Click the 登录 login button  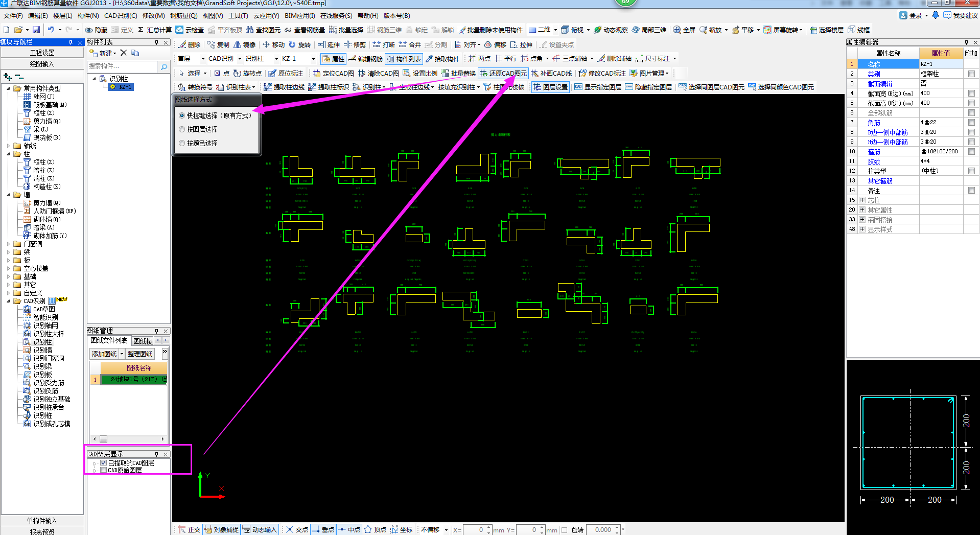911,16
